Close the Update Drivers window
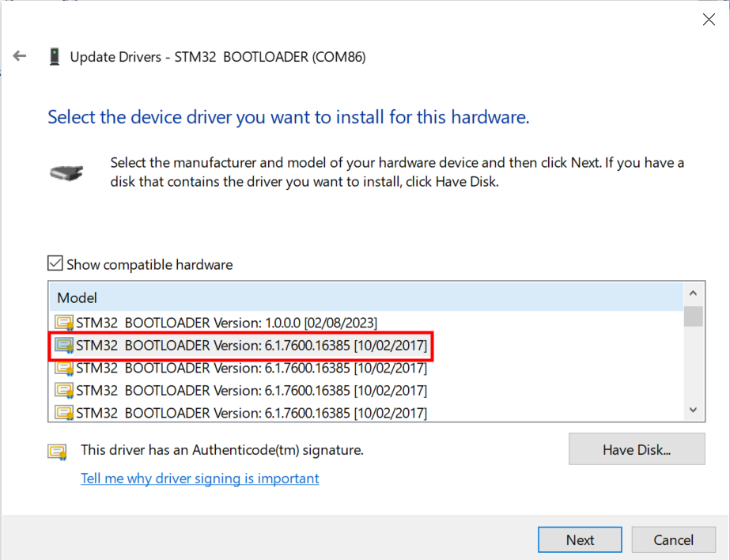 [709, 19]
